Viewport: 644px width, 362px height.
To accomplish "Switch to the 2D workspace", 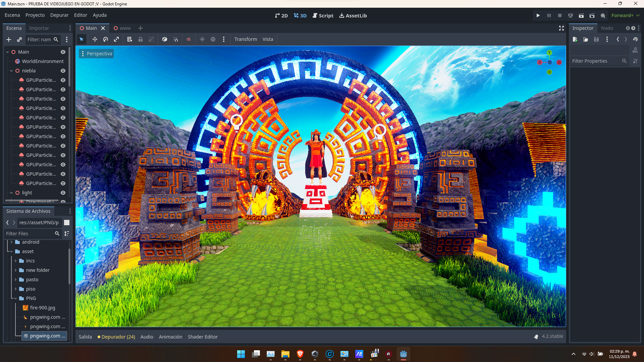I will point(281,15).
